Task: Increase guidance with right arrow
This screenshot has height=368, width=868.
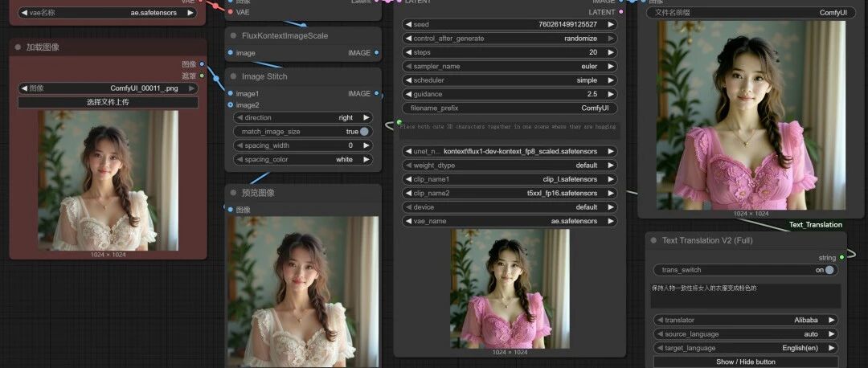Action: [x=611, y=94]
